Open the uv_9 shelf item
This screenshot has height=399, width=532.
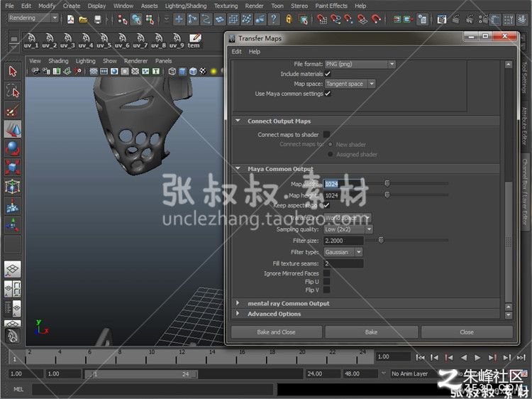click(177, 41)
